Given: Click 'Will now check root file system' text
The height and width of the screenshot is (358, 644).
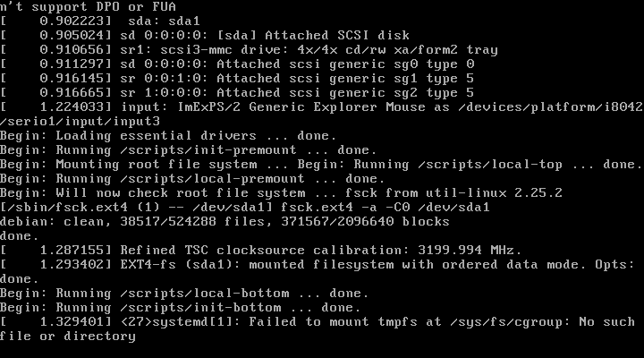Looking at the screenshot, I should 166,193.
